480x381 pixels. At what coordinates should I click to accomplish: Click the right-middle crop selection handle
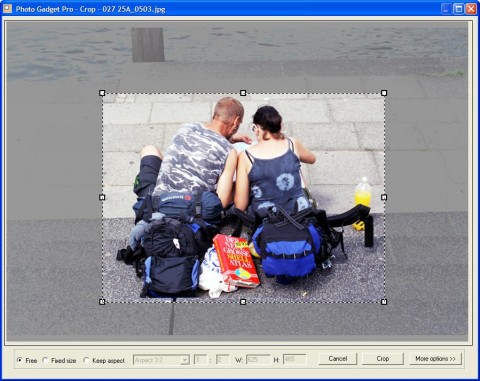[x=384, y=197]
